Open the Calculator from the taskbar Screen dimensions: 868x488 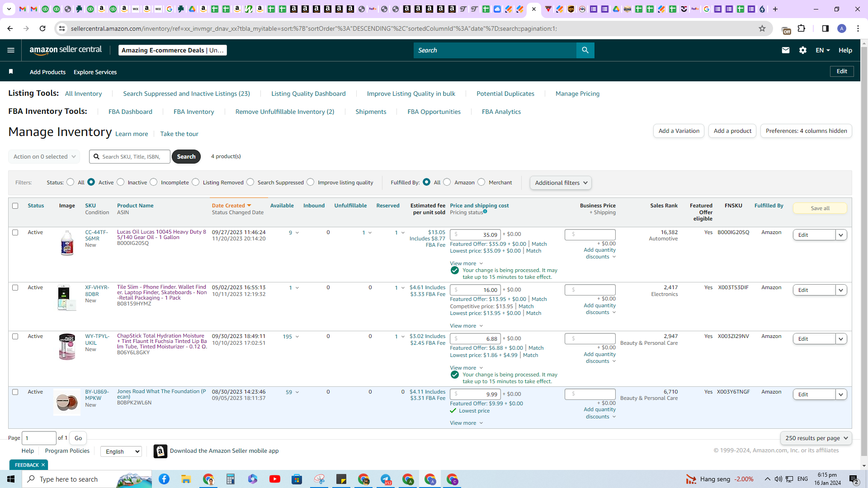pos(230,479)
